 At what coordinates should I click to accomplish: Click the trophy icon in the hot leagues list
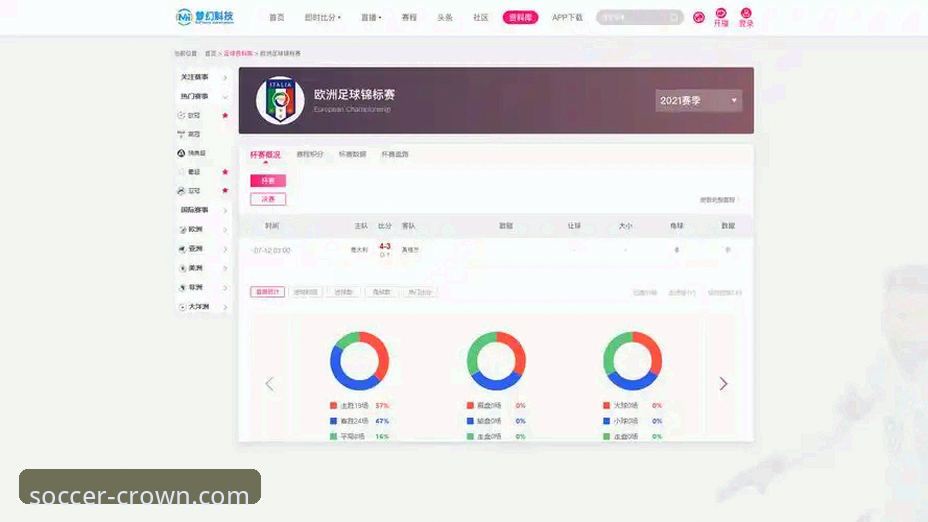(181, 134)
